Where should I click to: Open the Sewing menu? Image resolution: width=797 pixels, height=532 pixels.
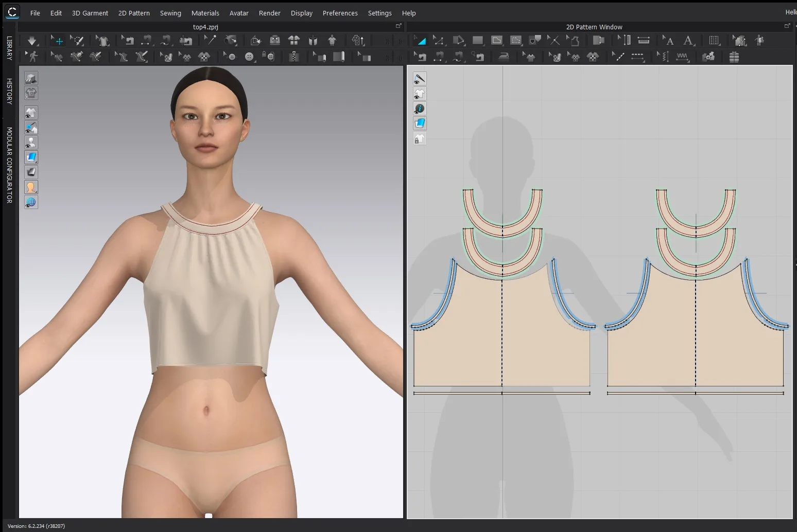pos(170,13)
